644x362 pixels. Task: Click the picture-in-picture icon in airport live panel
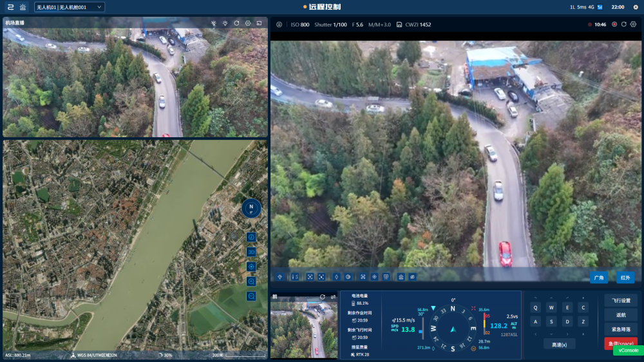pos(259,23)
